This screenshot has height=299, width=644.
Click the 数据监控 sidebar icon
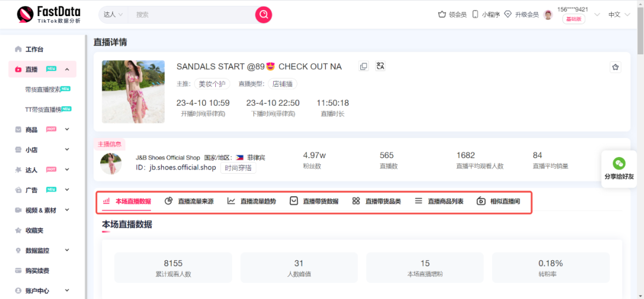pos(18,251)
